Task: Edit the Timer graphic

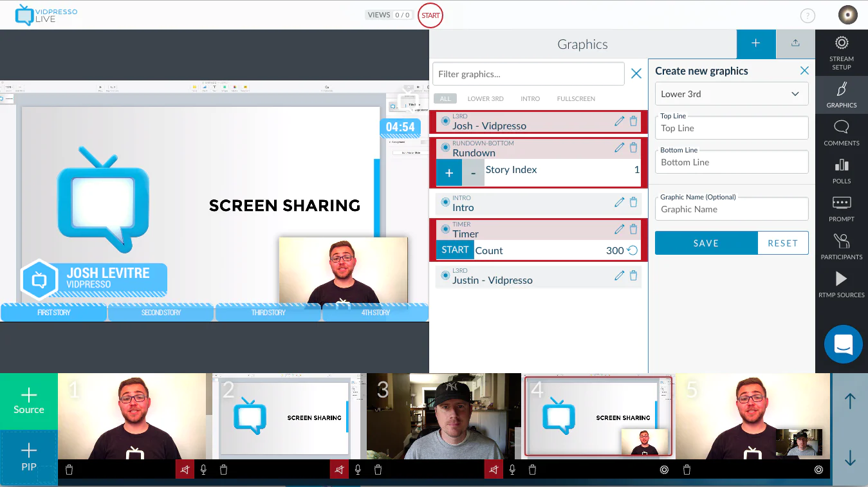Action: click(619, 229)
